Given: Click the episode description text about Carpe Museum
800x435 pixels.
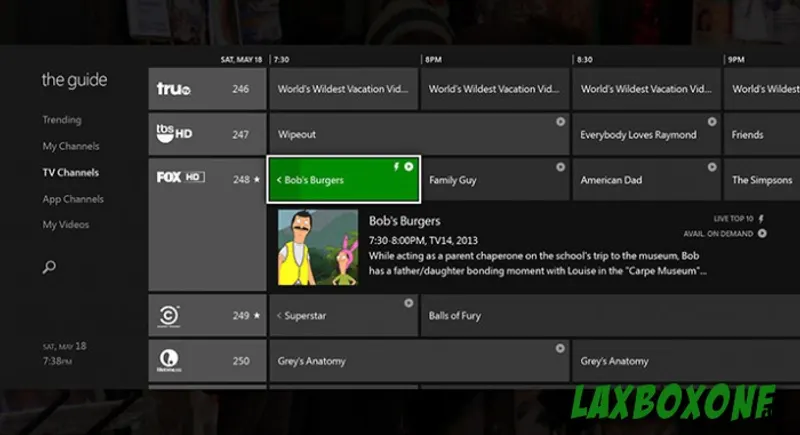Looking at the screenshot, I should (x=537, y=263).
